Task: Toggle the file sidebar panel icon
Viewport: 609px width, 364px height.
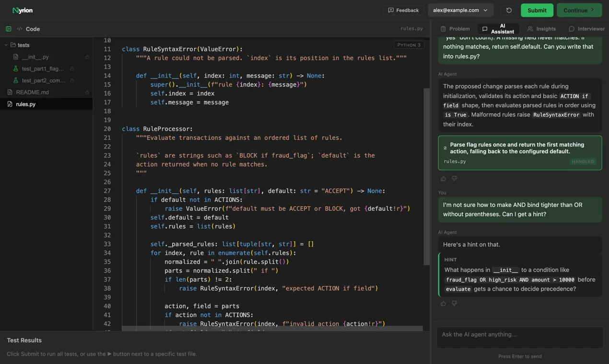Action: click(x=9, y=29)
